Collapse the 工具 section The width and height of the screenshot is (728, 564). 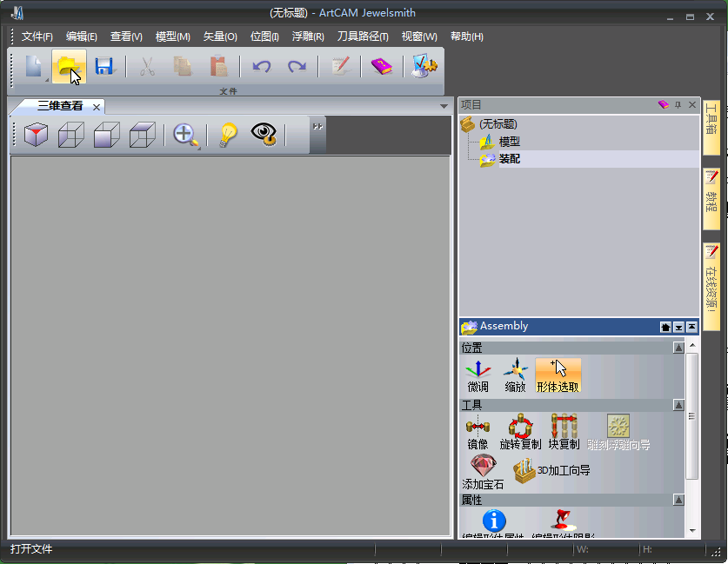pyautogui.click(x=678, y=405)
